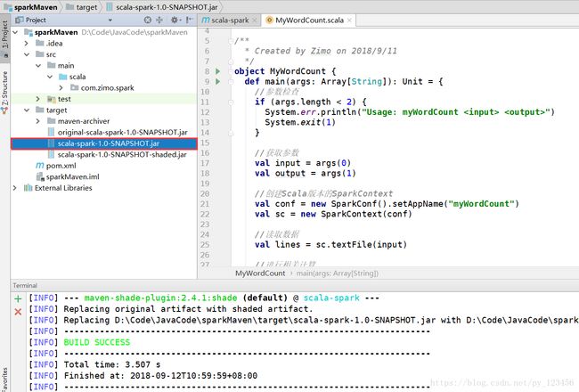The height and width of the screenshot is (392, 579).
Task: Run main method via gutter arrow on line 9
Action: (218, 81)
